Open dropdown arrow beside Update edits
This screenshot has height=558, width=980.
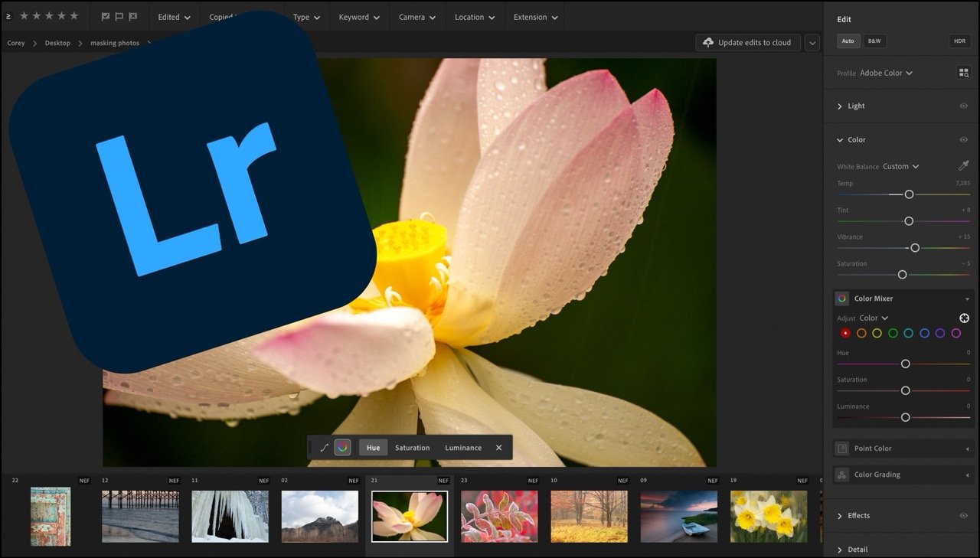tap(812, 43)
